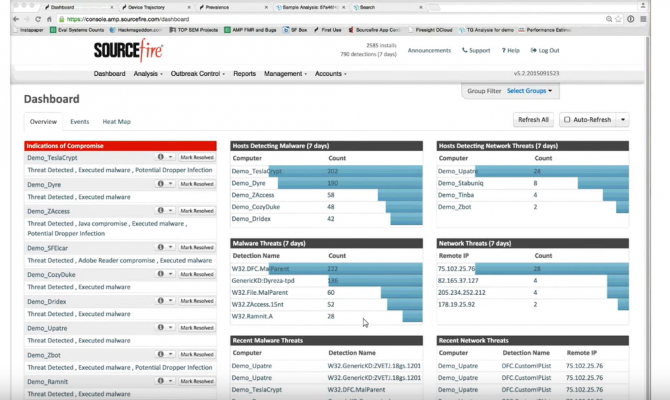This screenshot has height=400, width=670.
Task: Click the info icon for Demo_TeslaCrypt
Action: coord(161,157)
